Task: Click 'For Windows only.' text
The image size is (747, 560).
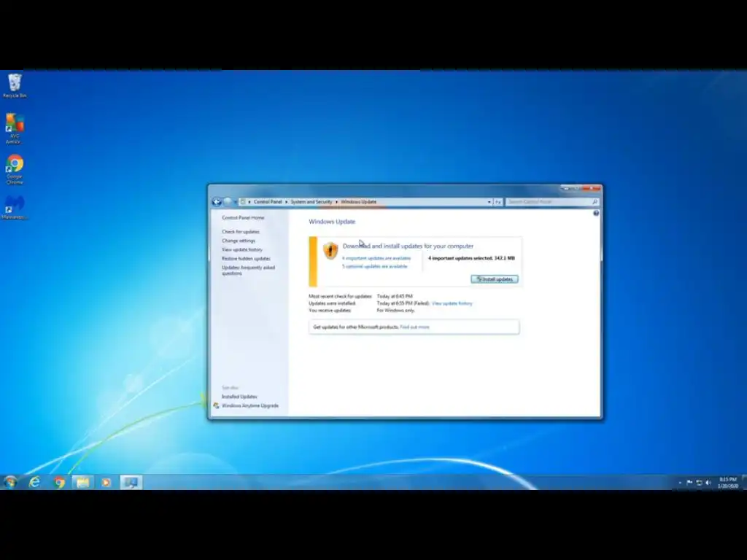Action: pyautogui.click(x=396, y=311)
